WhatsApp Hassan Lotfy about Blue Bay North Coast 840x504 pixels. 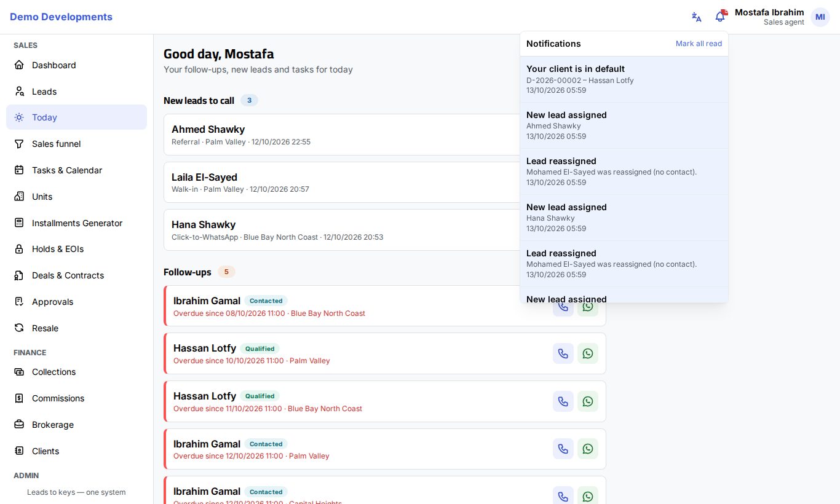(x=588, y=401)
